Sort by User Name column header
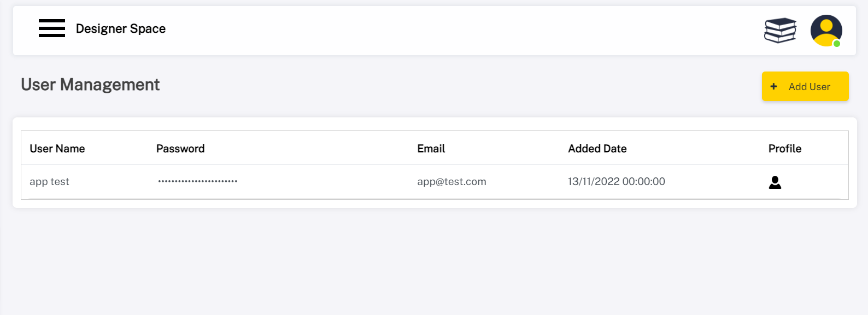This screenshot has width=868, height=315. 57,148
